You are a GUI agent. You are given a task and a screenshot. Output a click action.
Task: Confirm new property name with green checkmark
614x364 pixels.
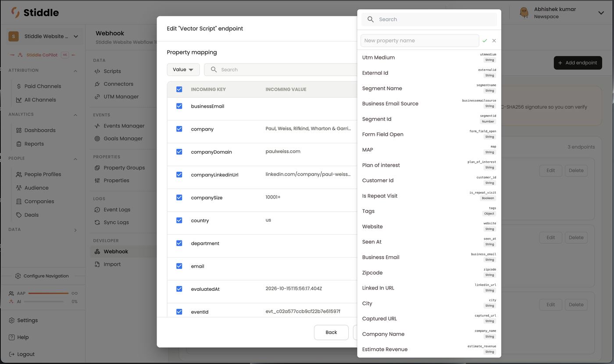click(x=485, y=41)
